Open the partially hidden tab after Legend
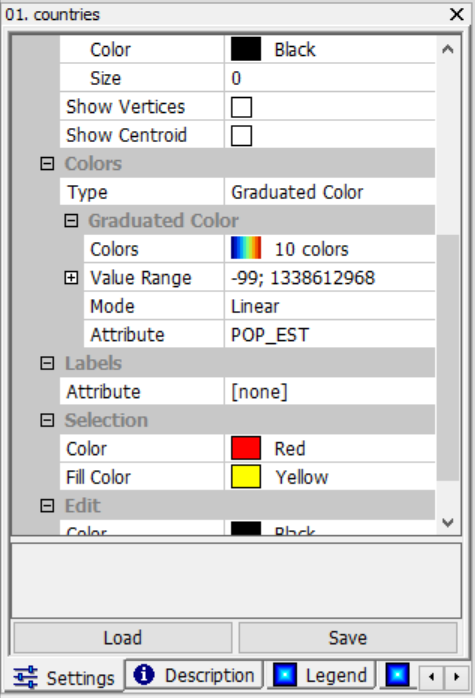The height and width of the screenshot is (698, 475). pos(398,675)
